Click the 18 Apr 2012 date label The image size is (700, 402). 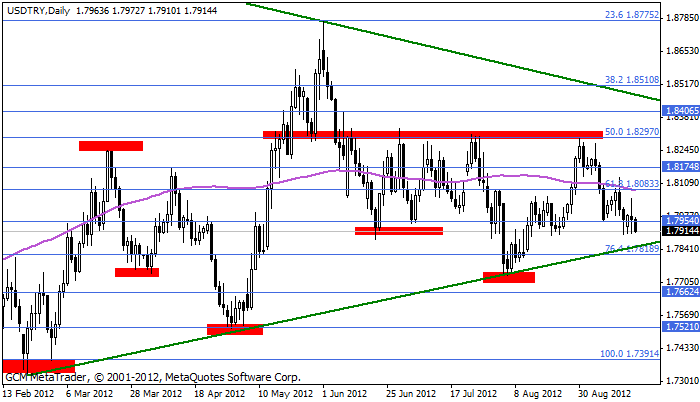coord(220,394)
